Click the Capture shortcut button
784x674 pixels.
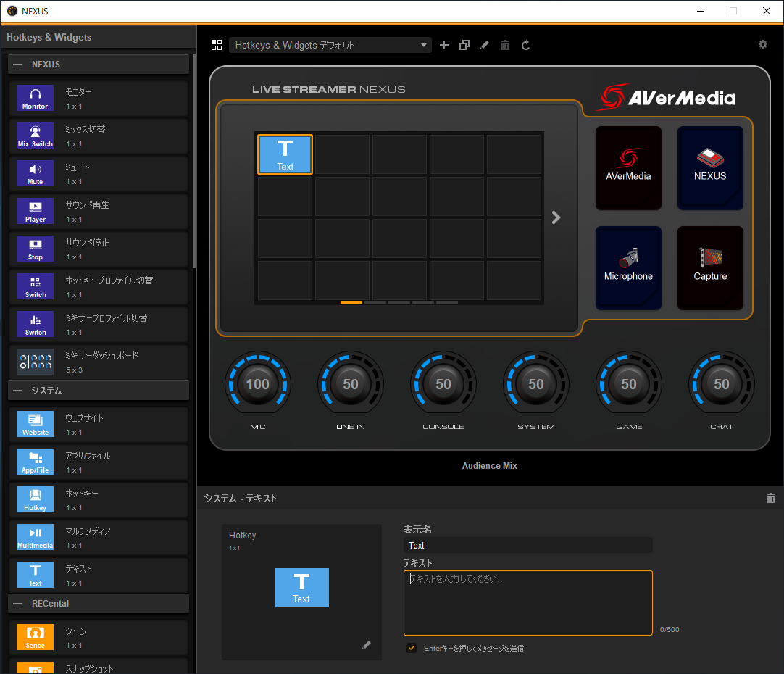coord(710,268)
